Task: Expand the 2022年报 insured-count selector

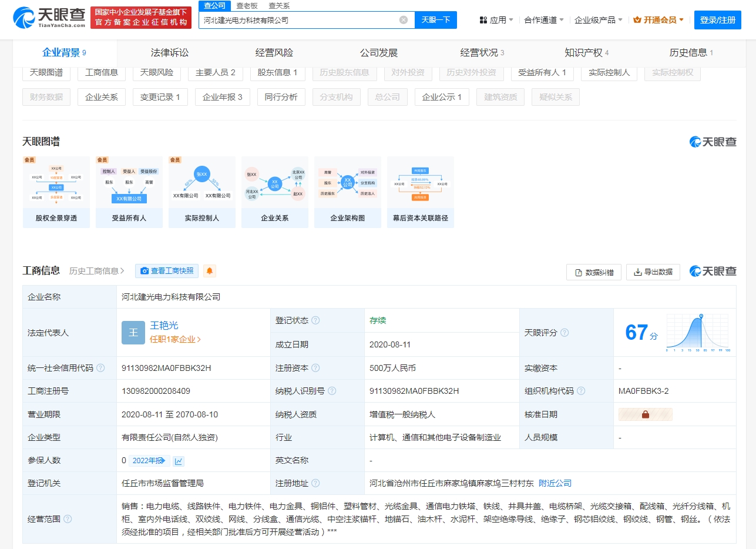Action: 149,461
